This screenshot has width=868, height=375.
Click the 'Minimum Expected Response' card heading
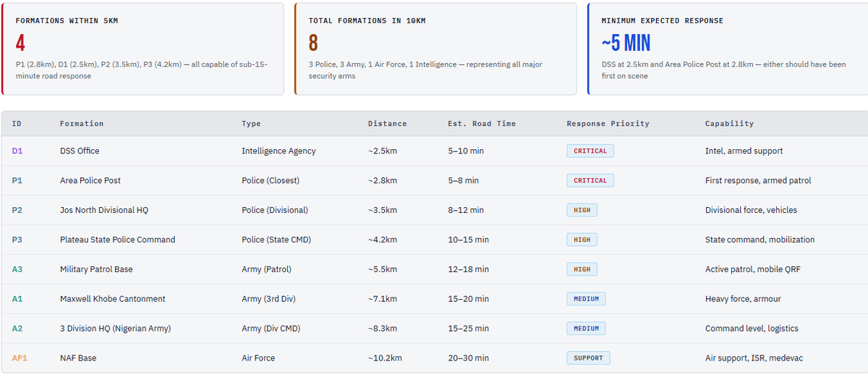(x=662, y=21)
